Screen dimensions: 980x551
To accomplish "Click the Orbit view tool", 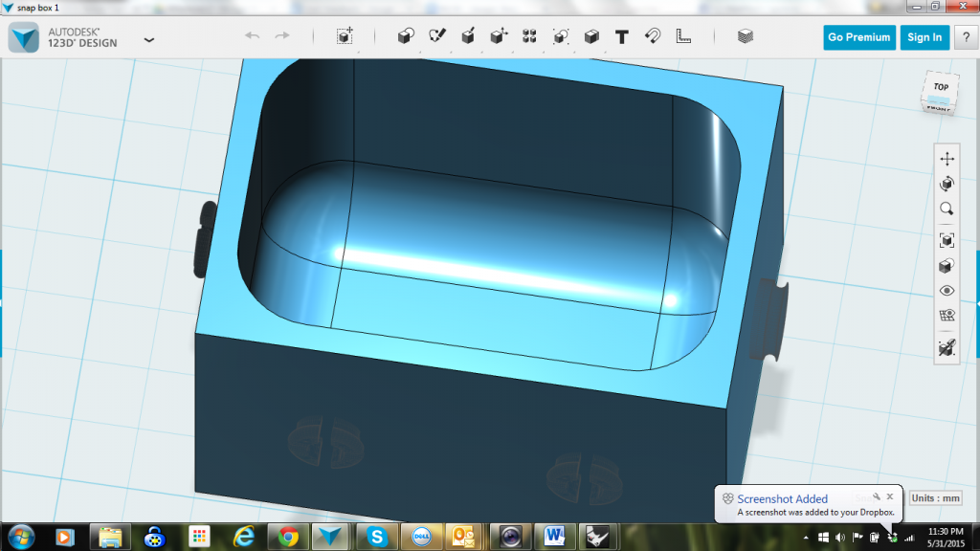I will click(947, 184).
